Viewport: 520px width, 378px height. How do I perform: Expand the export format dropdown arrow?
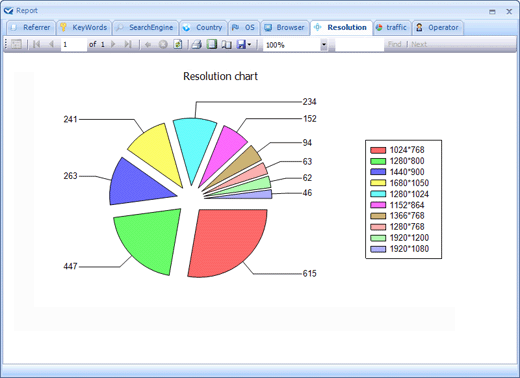[249, 44]
